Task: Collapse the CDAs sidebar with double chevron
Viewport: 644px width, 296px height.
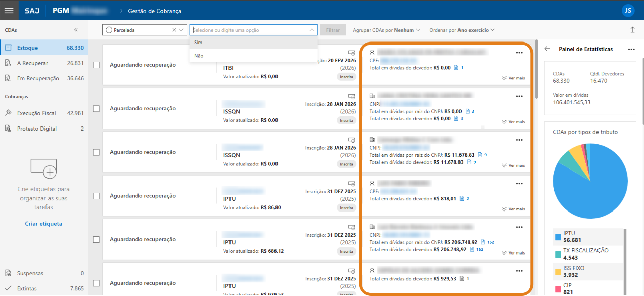Action: pos(76,30)
